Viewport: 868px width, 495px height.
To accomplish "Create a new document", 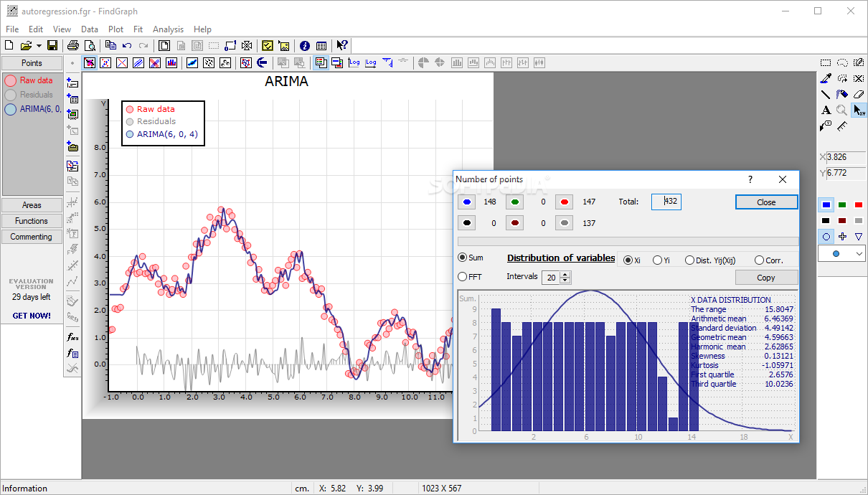I will (x=9, y=45).
